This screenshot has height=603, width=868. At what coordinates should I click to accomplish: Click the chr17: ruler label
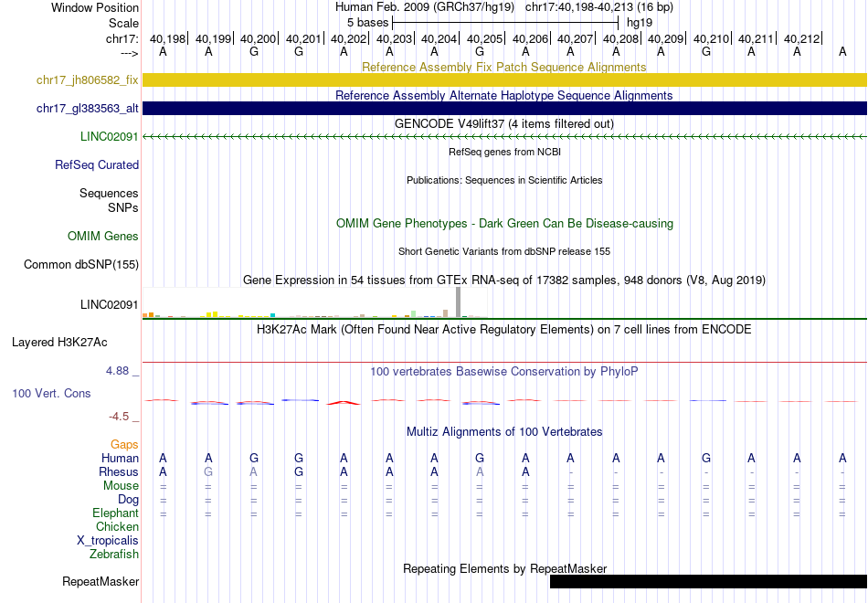(122, 38)
